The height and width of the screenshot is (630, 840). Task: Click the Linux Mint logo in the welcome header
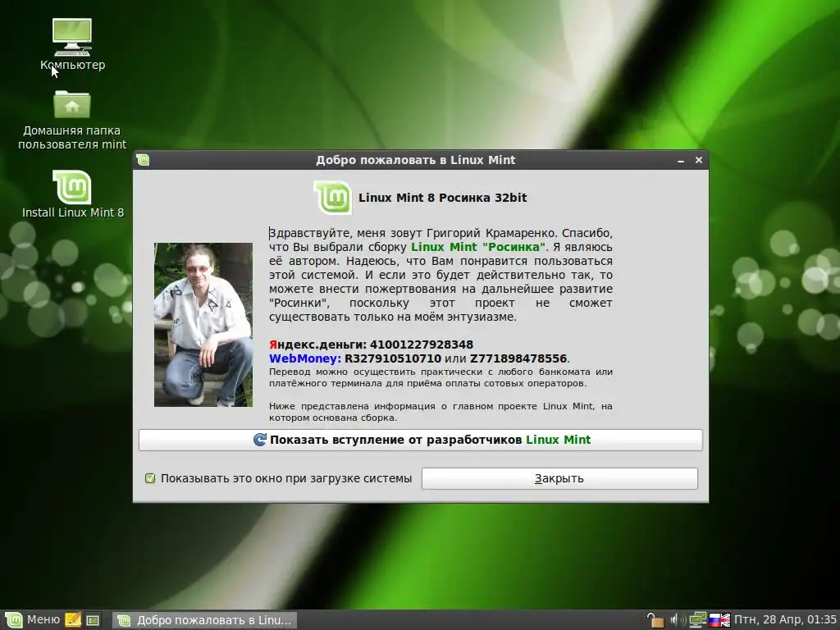click(333, 198)
